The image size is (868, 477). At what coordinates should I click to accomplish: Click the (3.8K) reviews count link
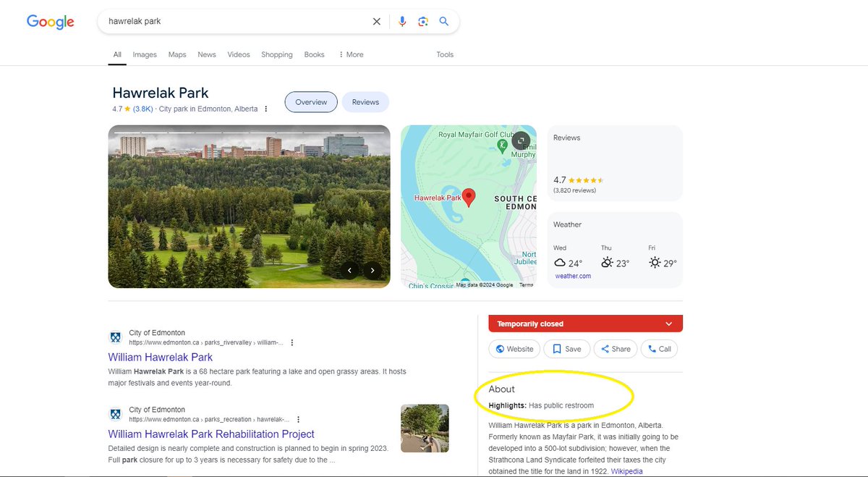point(142,109)
